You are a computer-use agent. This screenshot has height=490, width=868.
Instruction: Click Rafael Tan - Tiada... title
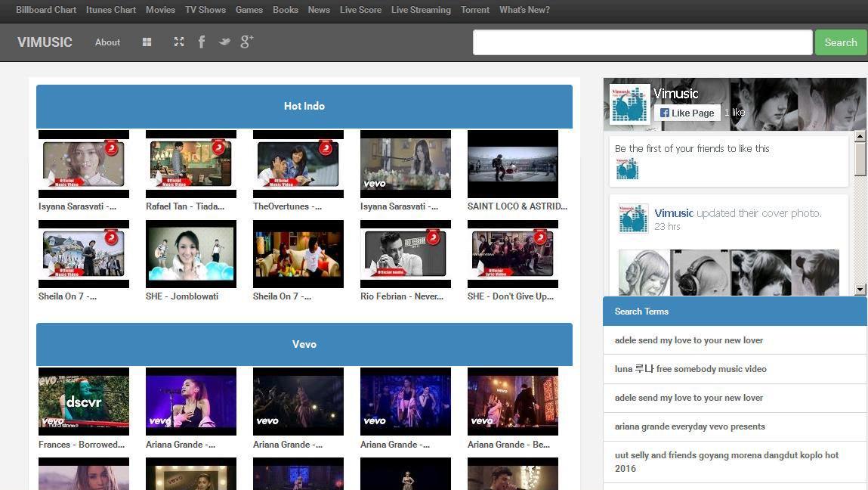(x=185, y=206)
